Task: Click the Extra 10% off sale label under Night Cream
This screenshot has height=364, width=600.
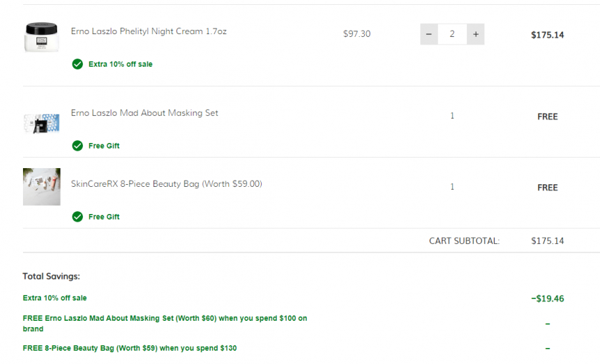Action: click(120, 64)
